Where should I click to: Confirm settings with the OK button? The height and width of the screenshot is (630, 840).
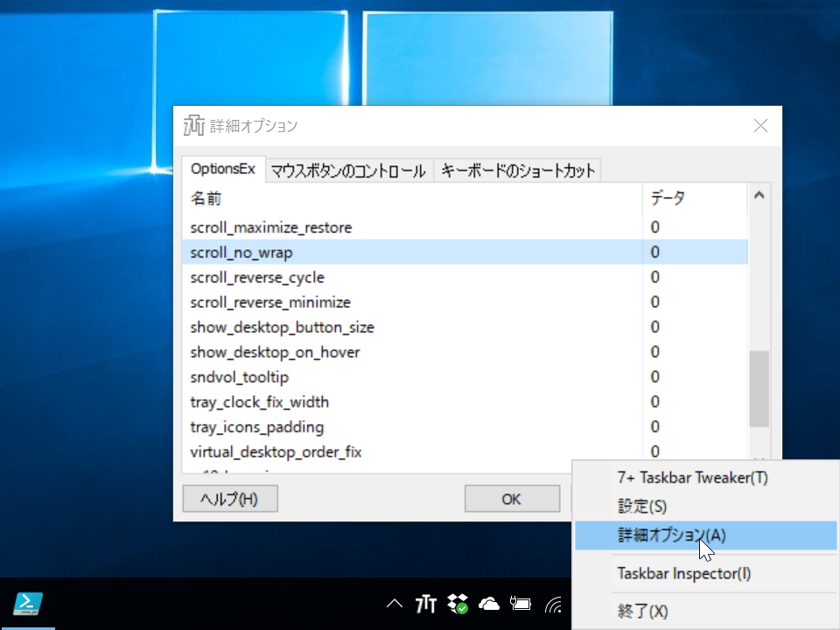click(x=512, y=498)
